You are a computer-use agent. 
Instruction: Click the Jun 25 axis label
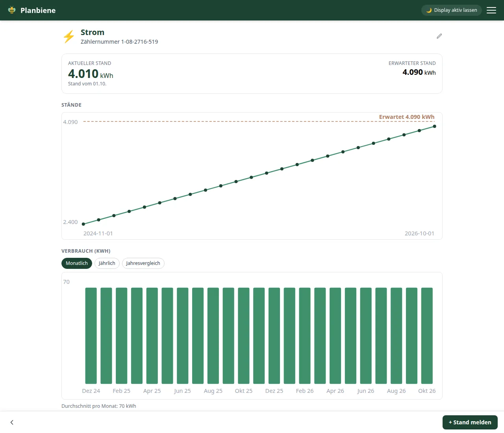click(183, 391)
